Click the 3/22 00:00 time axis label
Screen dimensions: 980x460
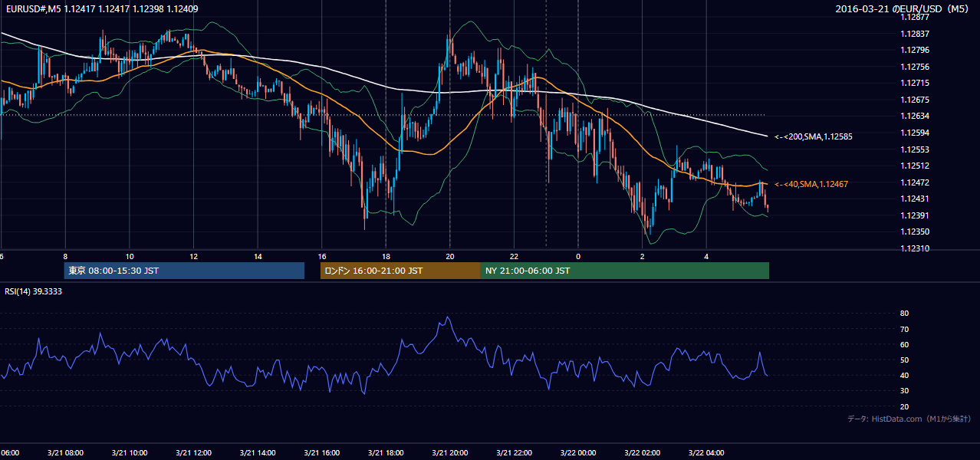577,453
